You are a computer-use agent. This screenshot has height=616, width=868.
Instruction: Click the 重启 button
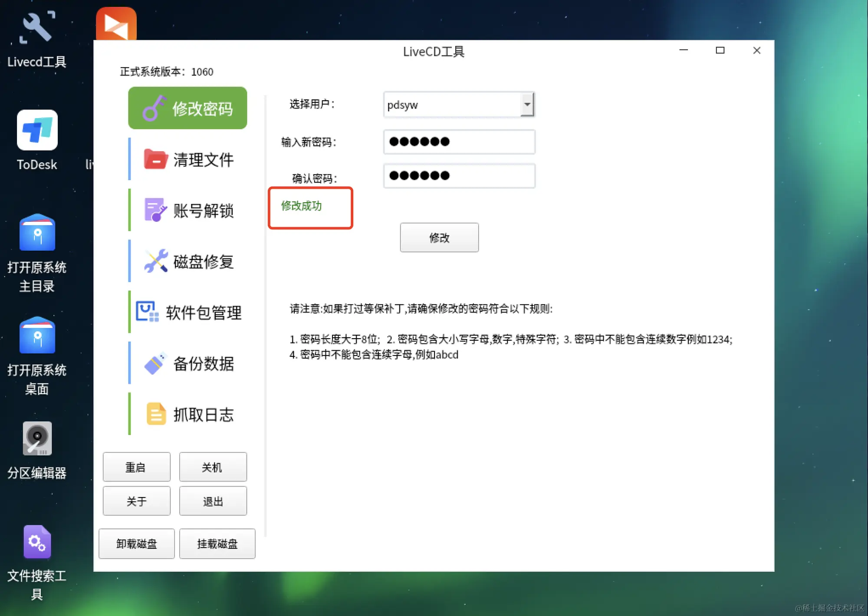[136, 467]
